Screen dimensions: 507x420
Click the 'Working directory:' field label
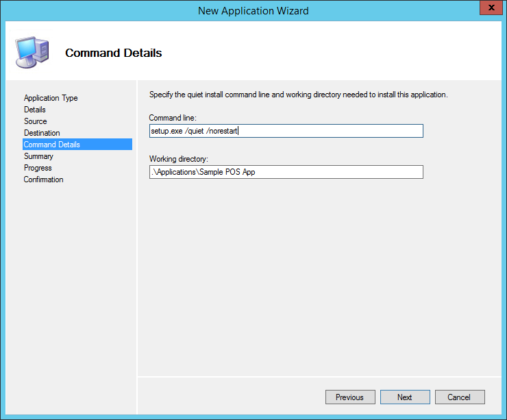[178, 160]
